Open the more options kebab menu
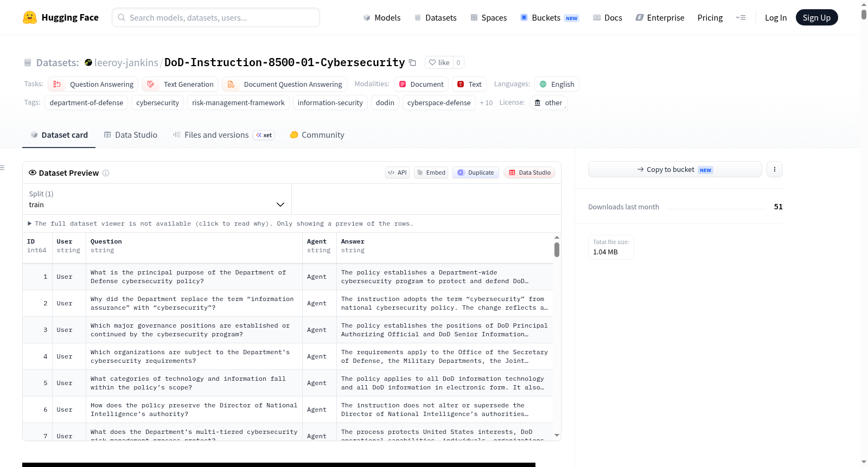 coord(774,169)
